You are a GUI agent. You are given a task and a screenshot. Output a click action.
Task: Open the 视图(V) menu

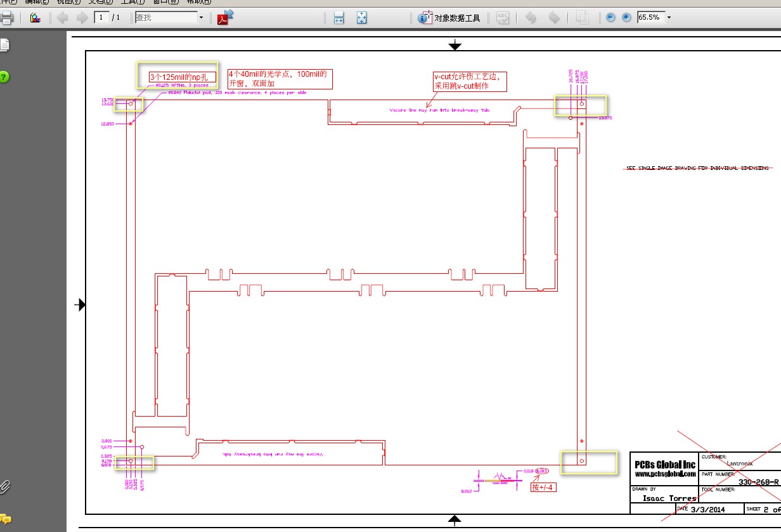click(x=68, y=3)
